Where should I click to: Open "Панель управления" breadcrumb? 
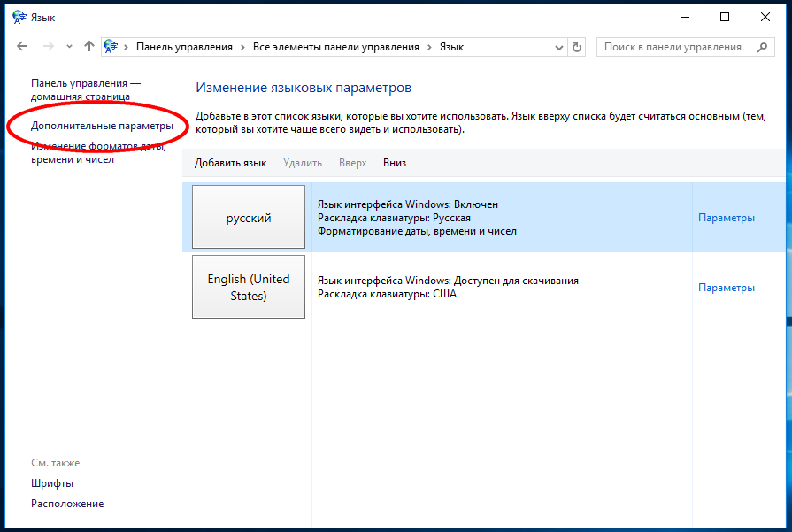point(184,47)
